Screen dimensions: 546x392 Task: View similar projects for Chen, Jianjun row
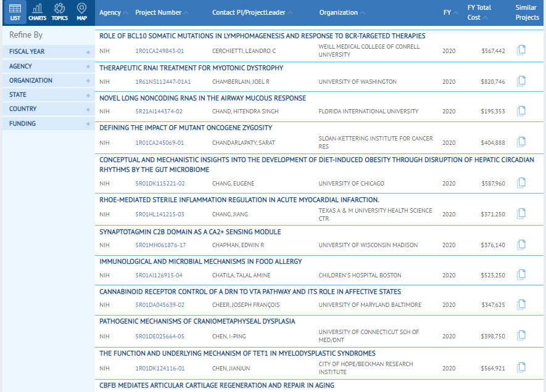521,367
